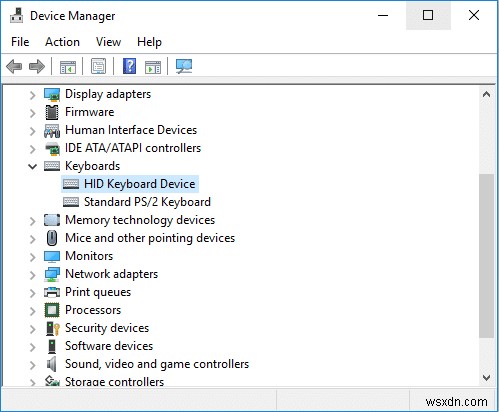Click Show/Hide Console Tree toolbar icon
The image size is (499, 412).
(x=68, y=67)
